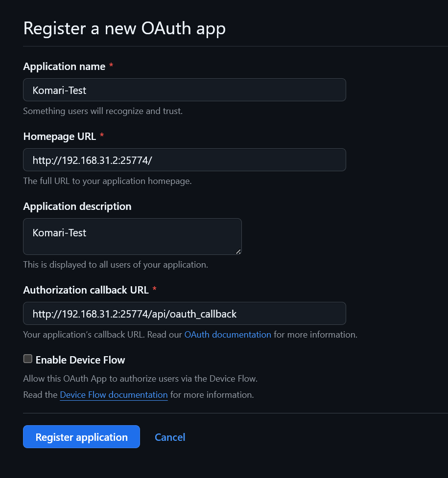This screenshot has height=478, width=448.
Task: Select the Authorization callback URL field
Action: pyautogui.click(x=184, y=314)
